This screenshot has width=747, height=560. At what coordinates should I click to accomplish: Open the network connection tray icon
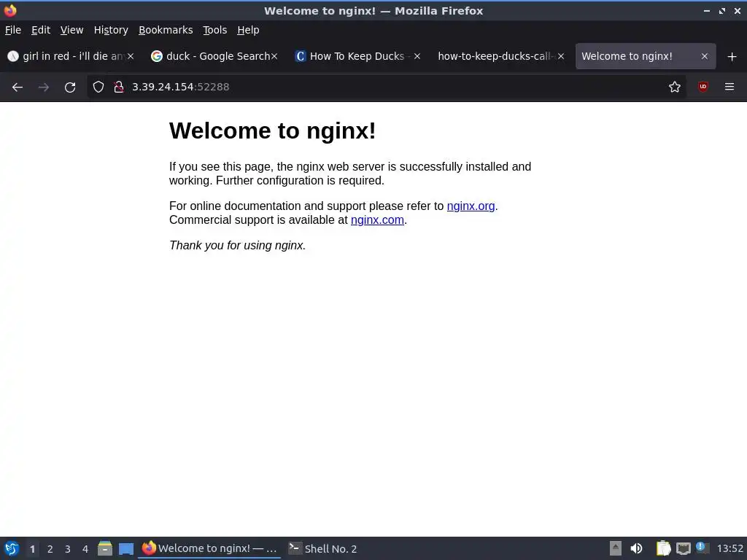(683, 548)
